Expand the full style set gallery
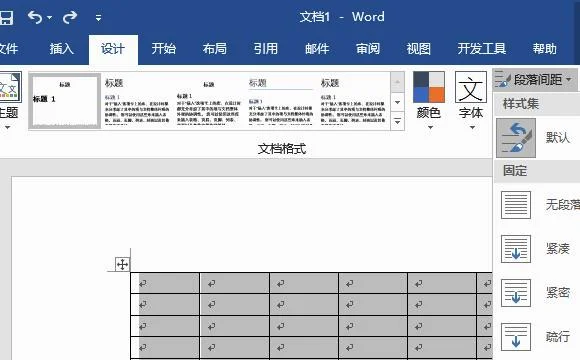Viewport: 580px width, 360px height. pyautogui.click(x=398, y=121)
